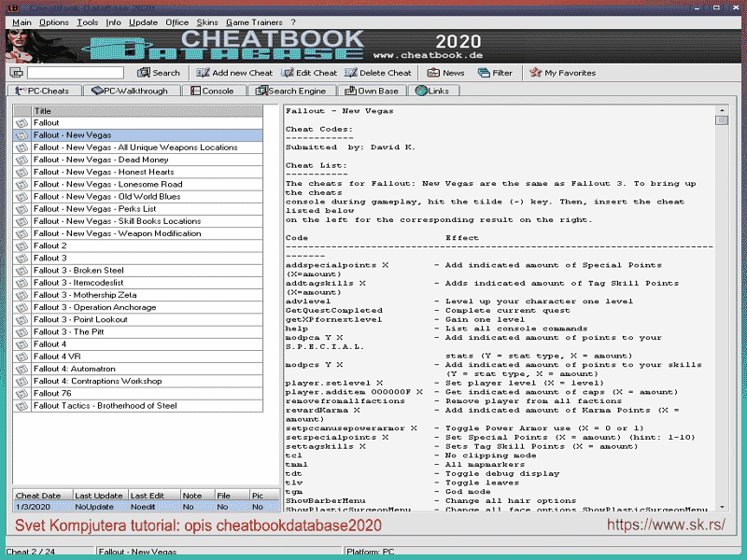Click row icon beside Fallout 4: Automatron

point(21,369)
